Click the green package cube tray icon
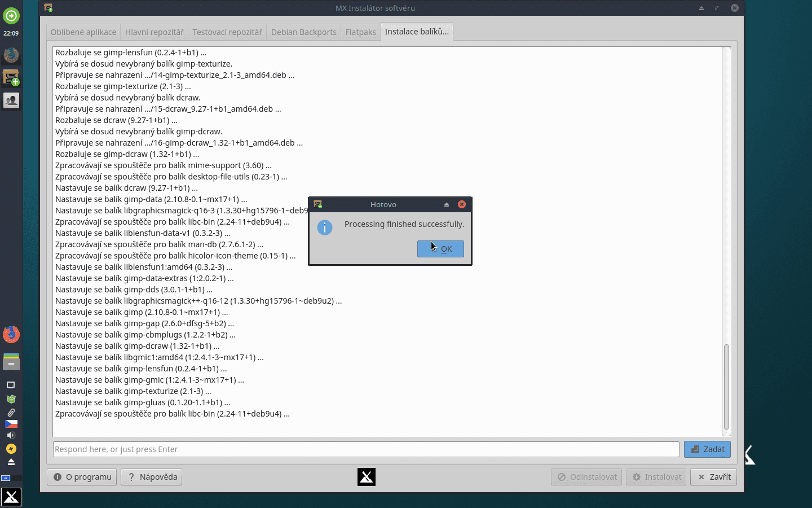 [11, 398]
